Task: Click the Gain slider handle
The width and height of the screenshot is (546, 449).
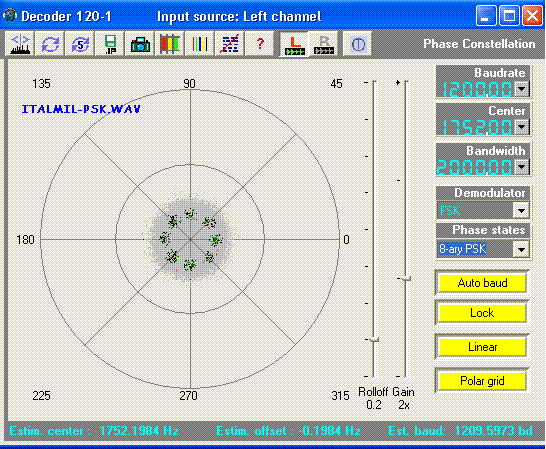Action: click(406, 278)
